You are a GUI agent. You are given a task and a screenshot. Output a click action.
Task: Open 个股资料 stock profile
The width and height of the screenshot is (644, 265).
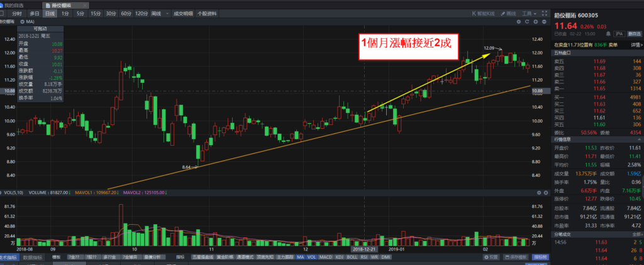point(207,14)
